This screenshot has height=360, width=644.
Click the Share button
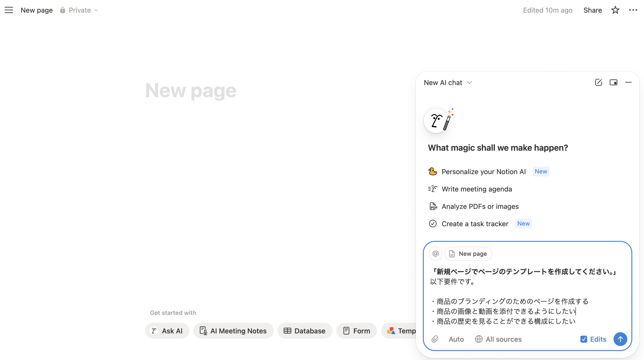[592, 10]
